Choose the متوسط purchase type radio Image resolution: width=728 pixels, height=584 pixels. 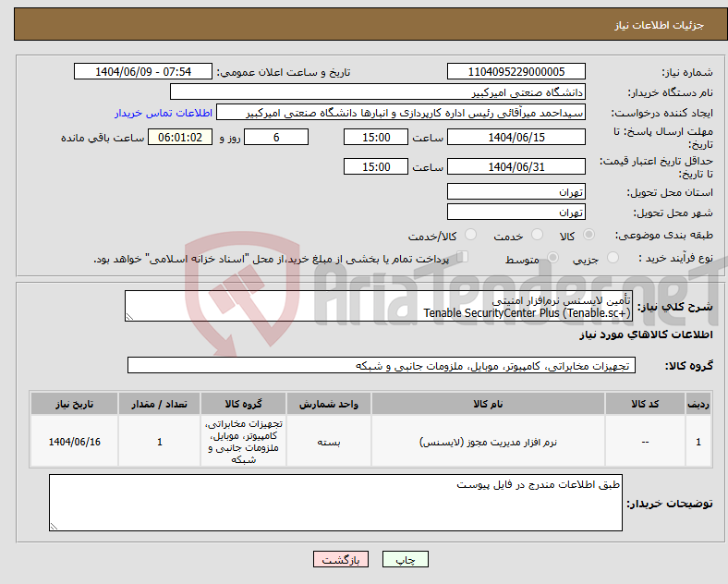click(552, 258)
